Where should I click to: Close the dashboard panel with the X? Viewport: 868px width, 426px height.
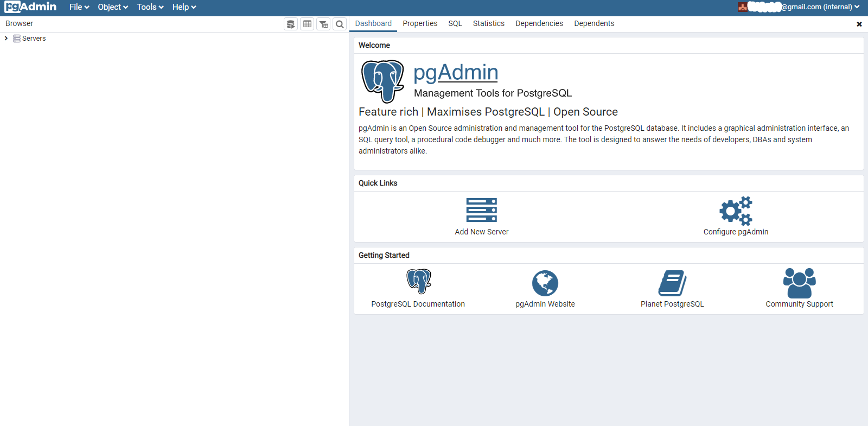coord(859,24)
